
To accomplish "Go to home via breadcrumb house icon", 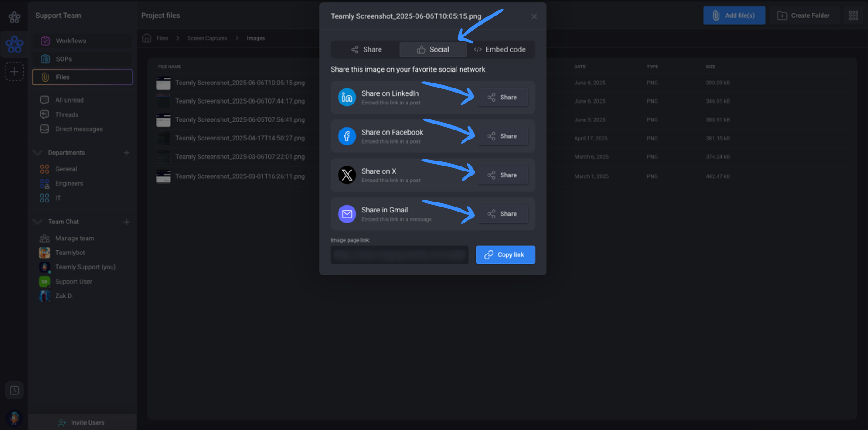I will (x=147, y=38).
